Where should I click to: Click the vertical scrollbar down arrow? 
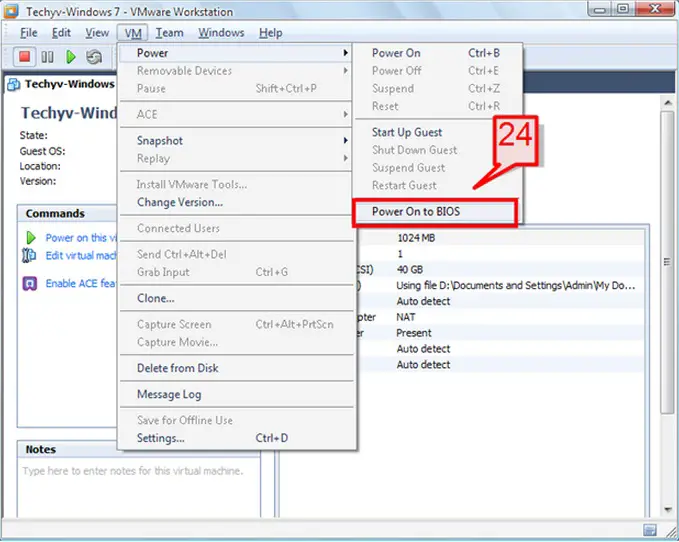click(x=668, y=510)
